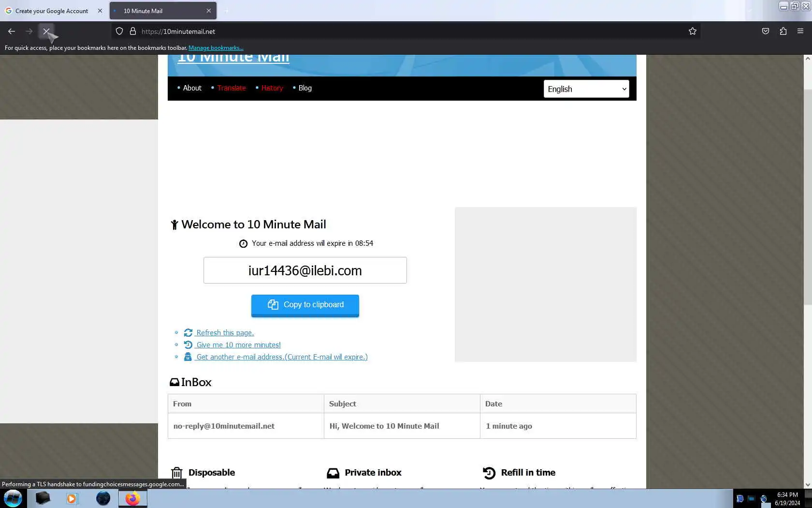Click the forward navigation arrow
Image resolution: width=812 pixels, height=508 pixels.
(29, 31)
